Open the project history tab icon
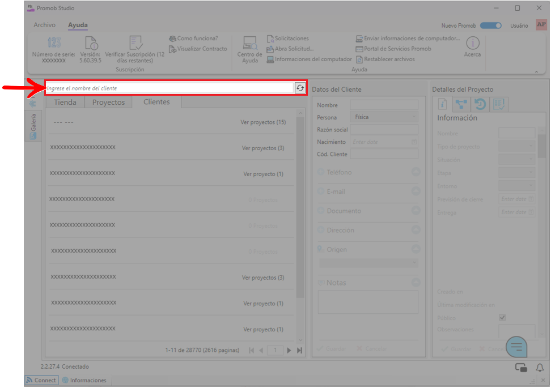The width and height of the screenshot is (551, 392). click(480, 104)
